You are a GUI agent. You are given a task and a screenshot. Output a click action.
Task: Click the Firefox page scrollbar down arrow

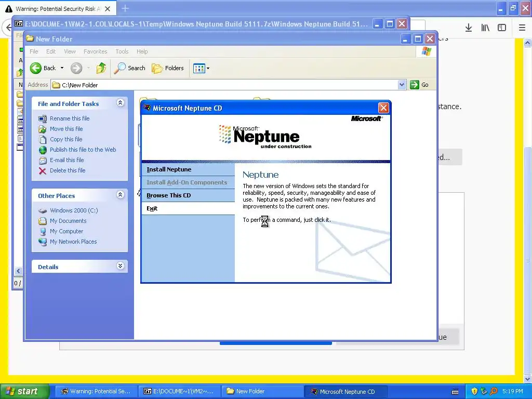(528, 379)
